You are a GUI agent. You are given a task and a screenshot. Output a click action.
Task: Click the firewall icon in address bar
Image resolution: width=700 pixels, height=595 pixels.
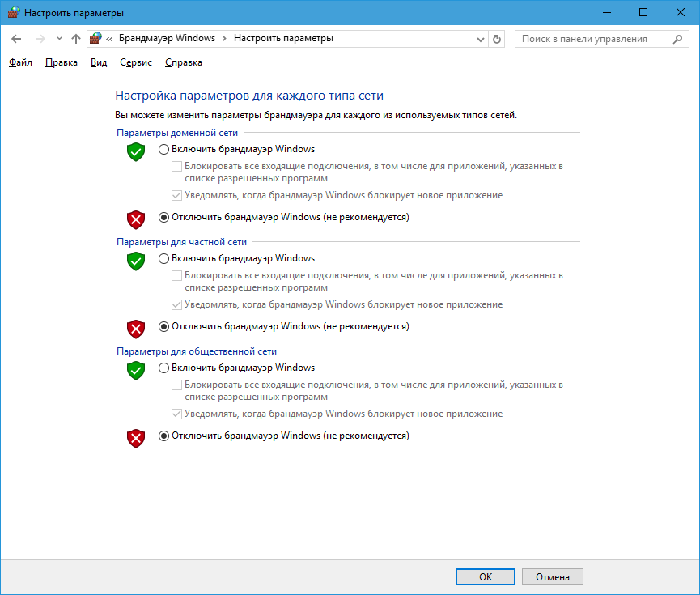pyautogui.click(x=95, y=38)
